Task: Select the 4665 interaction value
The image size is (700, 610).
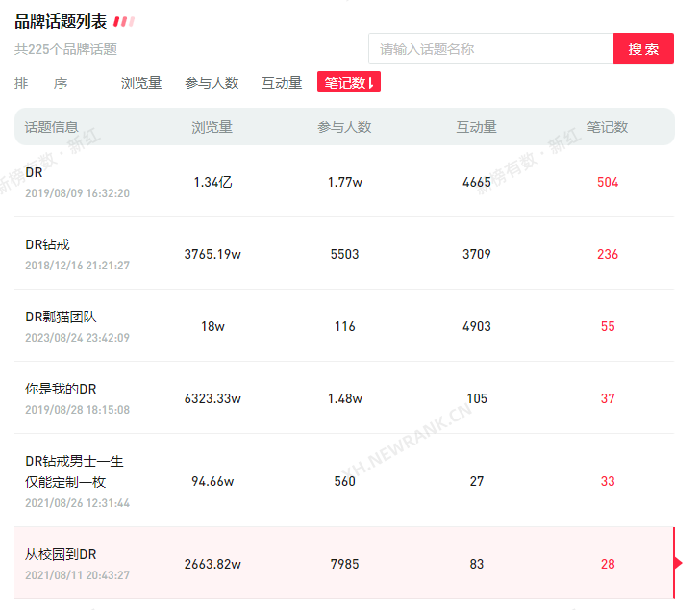Action: click(x=477, y=182)
